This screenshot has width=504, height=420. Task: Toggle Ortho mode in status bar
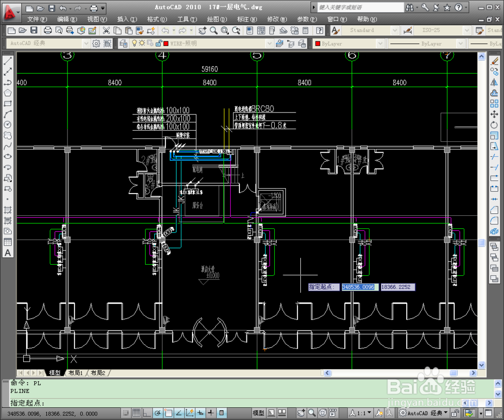(147, 412)
